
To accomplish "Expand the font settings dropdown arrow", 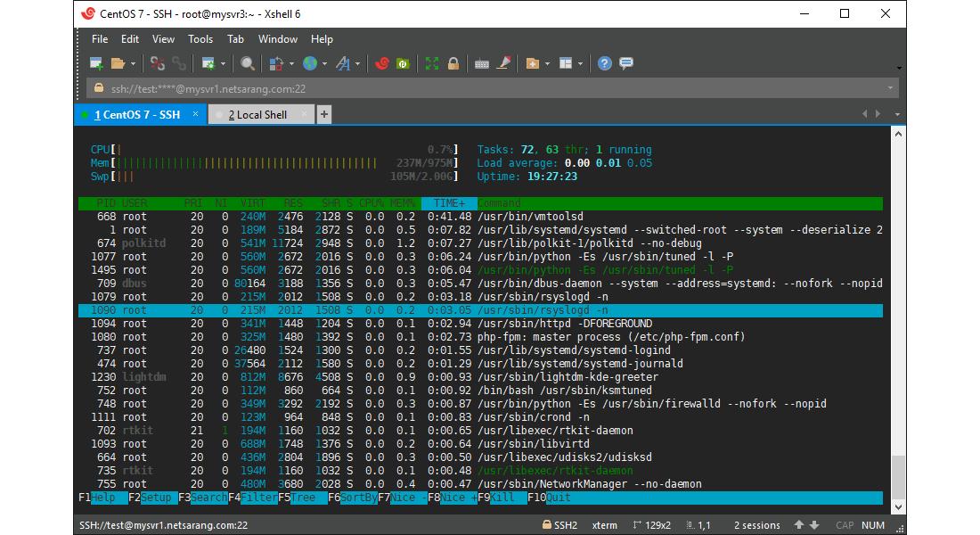I will 358,63.
